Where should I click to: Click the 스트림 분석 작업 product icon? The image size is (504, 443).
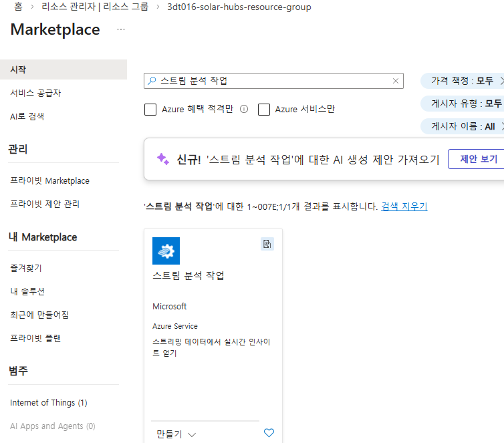(x=166, y=251)
